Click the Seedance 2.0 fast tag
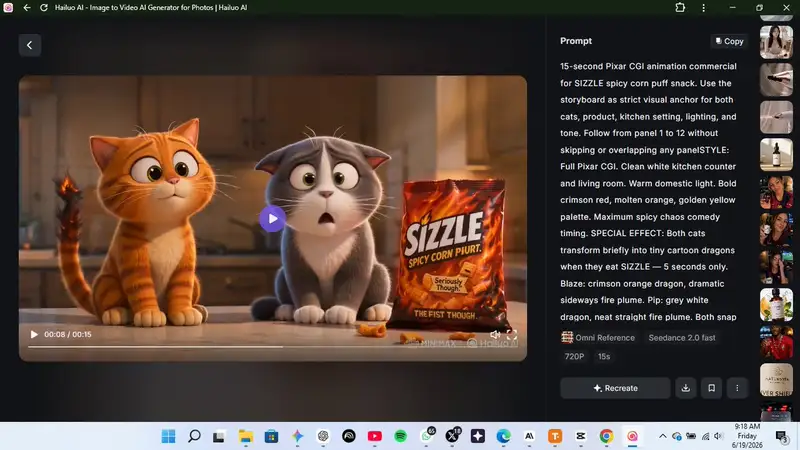800x450 pixels. click(682, 338)
